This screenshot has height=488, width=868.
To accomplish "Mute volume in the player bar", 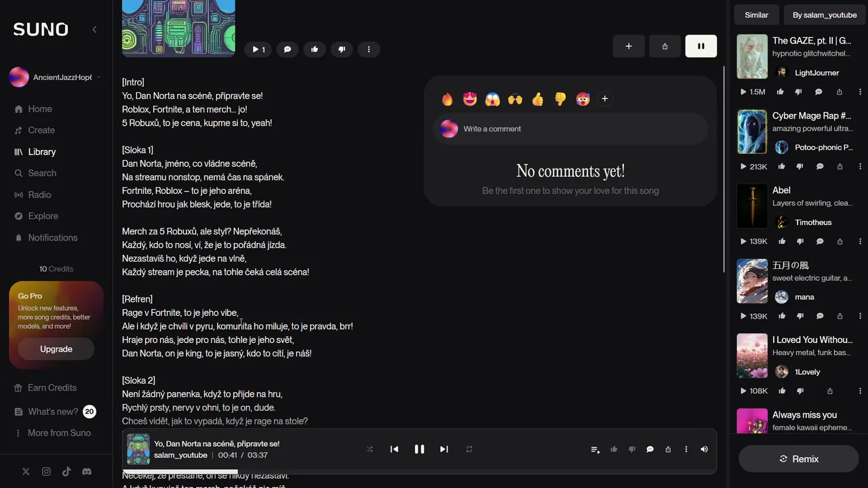I will 704,449.
